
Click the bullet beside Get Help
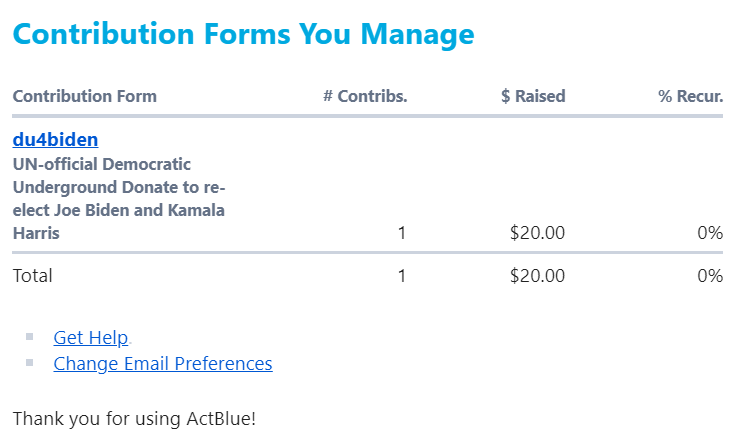30,337
